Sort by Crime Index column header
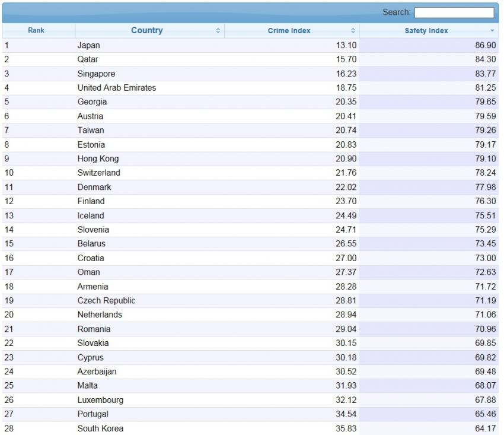Image resolution: width=504 pixels, height=435 pixels. pos(292,31)
